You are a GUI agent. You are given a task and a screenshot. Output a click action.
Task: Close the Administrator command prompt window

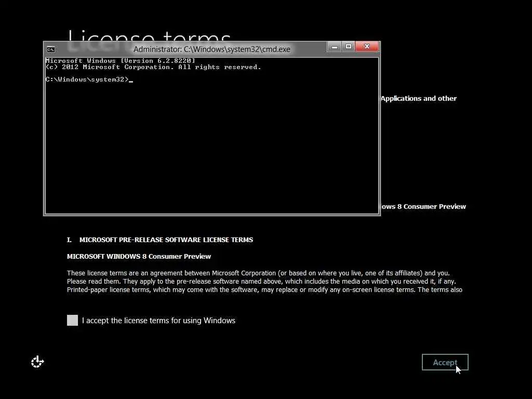[x=367, y=46]
